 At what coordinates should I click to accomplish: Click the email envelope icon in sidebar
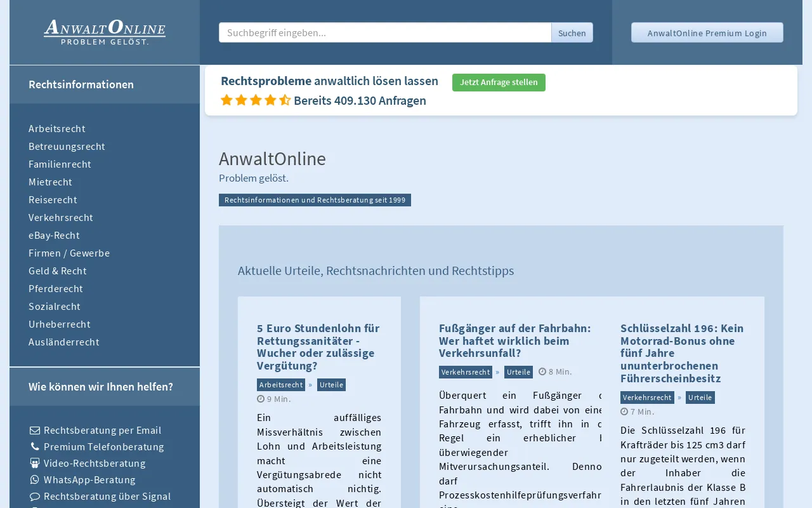[35, 431]
